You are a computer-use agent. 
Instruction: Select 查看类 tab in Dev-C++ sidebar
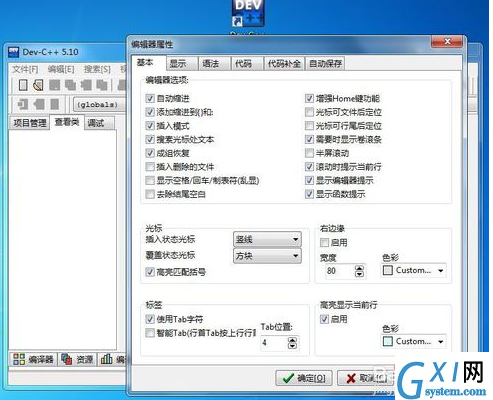coord(67,122)
